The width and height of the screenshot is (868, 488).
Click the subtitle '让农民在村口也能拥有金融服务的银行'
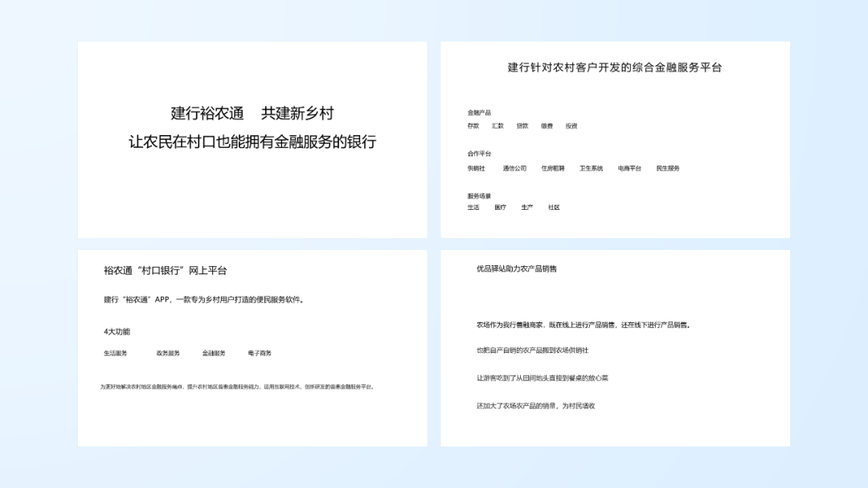(x=252, y=141)
